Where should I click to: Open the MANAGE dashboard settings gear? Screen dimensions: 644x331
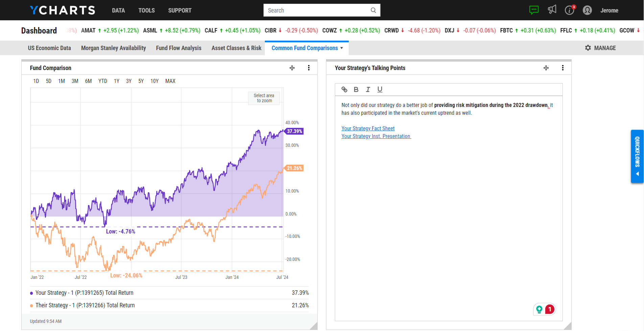pos(589,48)
